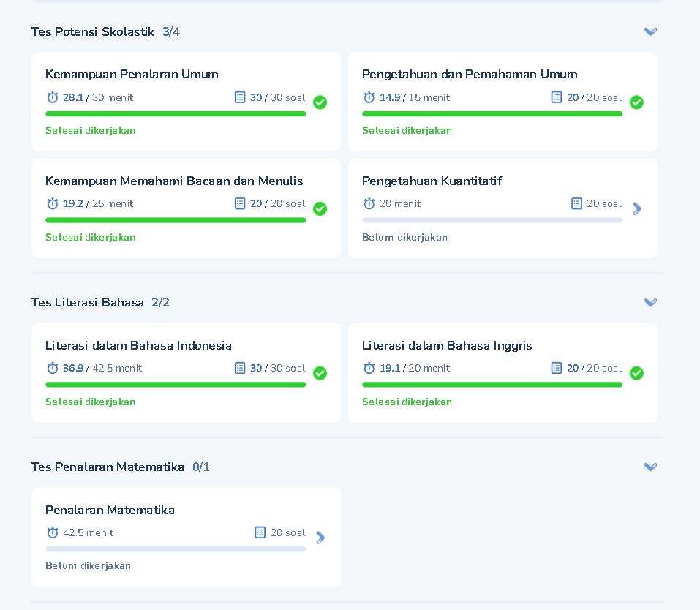Screen dimensions: 700x610
Task: Click the timer icon in Kemampuan Penalaran Umum
Action: tap(53, 97)
